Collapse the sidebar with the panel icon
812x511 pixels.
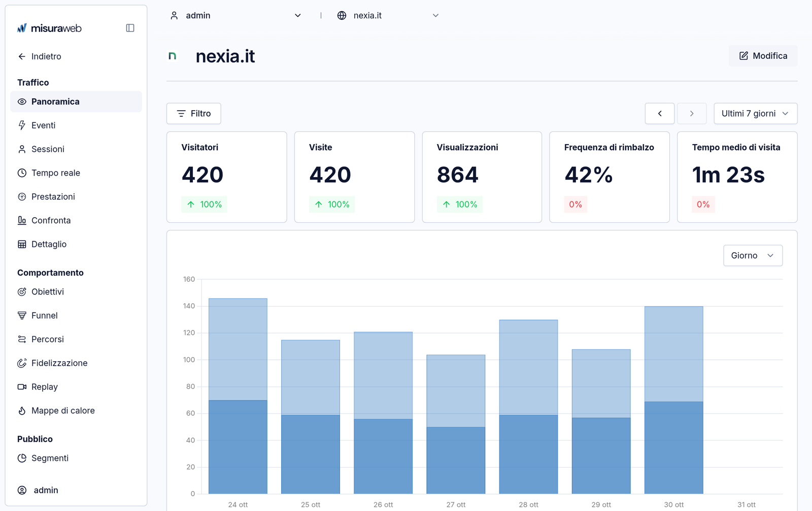click(x=130, y=28)
